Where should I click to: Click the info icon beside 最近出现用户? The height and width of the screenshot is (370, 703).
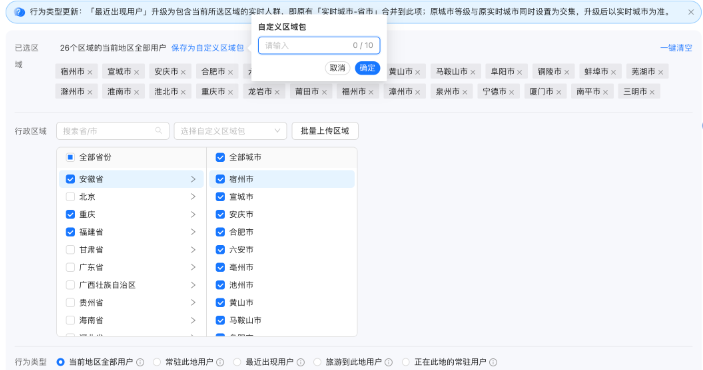click(300, 362)
